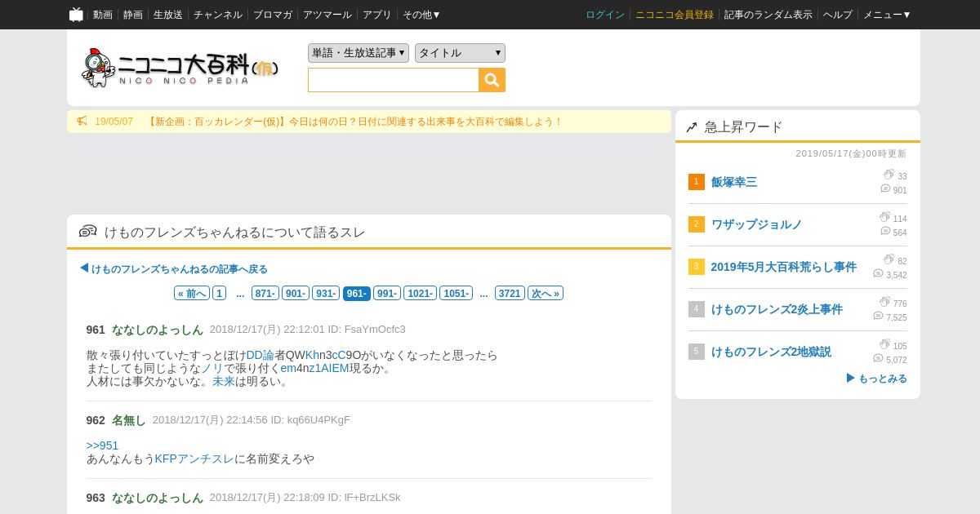This screenshot has height=514, width=980.
Task: Click the rank 1 badge for 飯塚幸三
Action: click(696, 182)
